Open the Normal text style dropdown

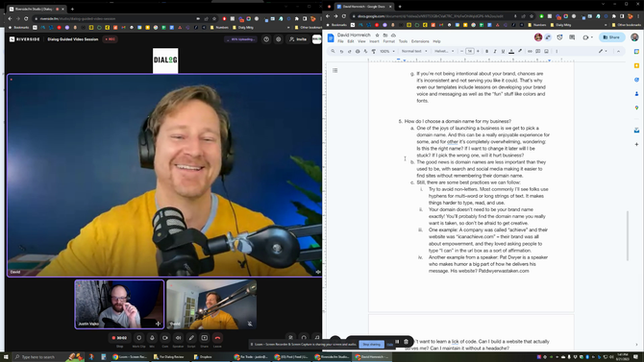[x=414, y=51]
